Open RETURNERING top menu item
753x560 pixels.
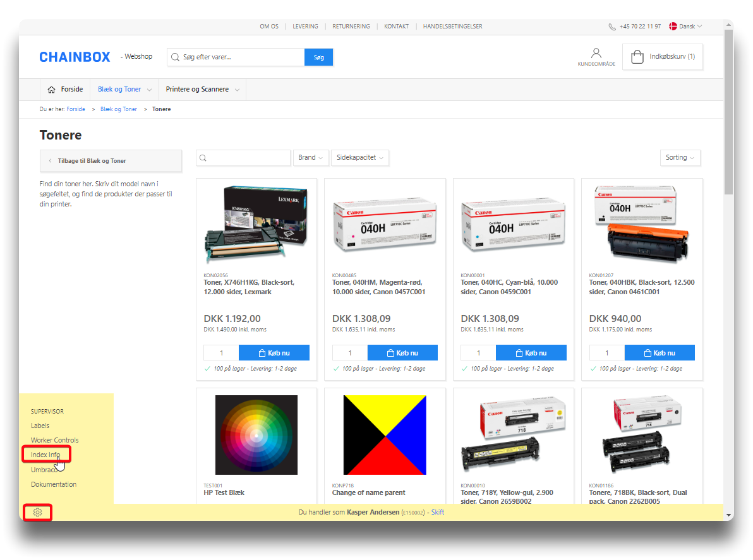coord(351,27)
